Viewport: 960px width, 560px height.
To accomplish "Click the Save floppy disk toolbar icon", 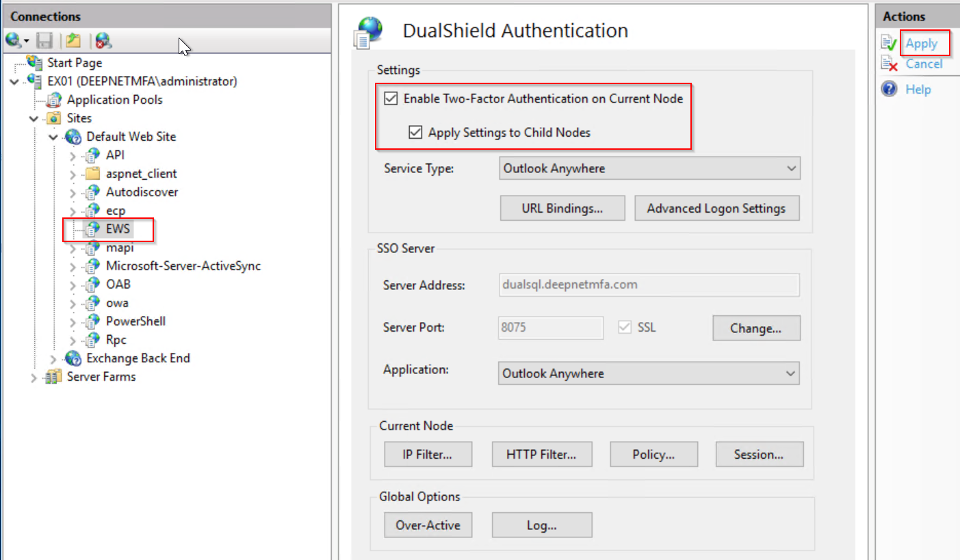I will (x=44, y=41).
